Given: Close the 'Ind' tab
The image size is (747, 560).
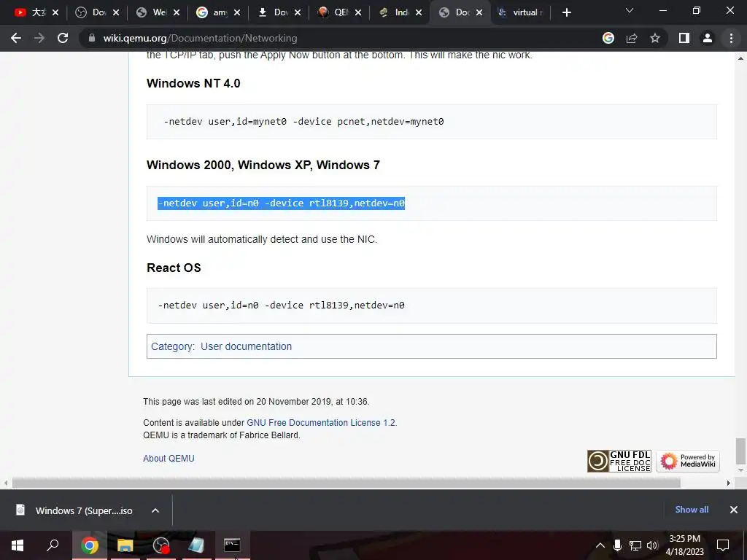Looking at the screenshot, I should click(x=419, y=12).
